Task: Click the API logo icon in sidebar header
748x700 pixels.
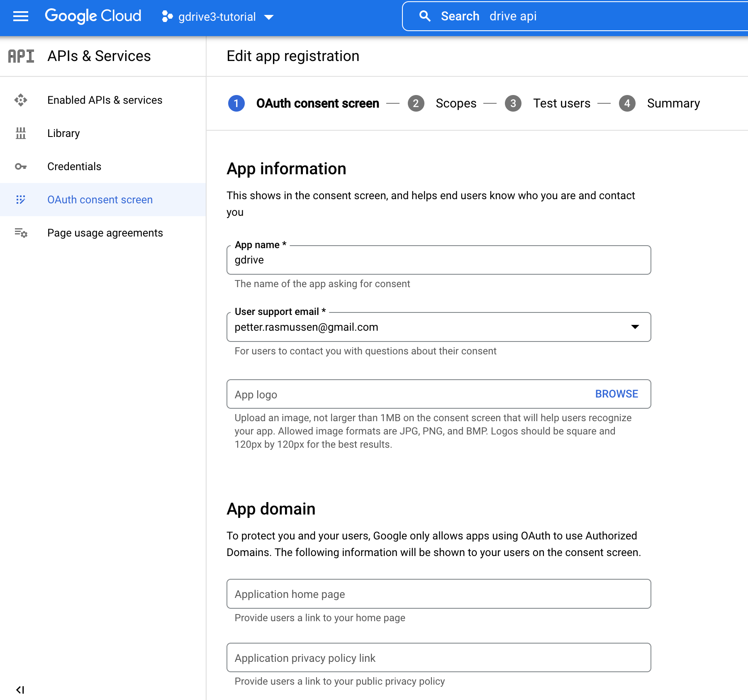Action: click(x=21, y=56)
